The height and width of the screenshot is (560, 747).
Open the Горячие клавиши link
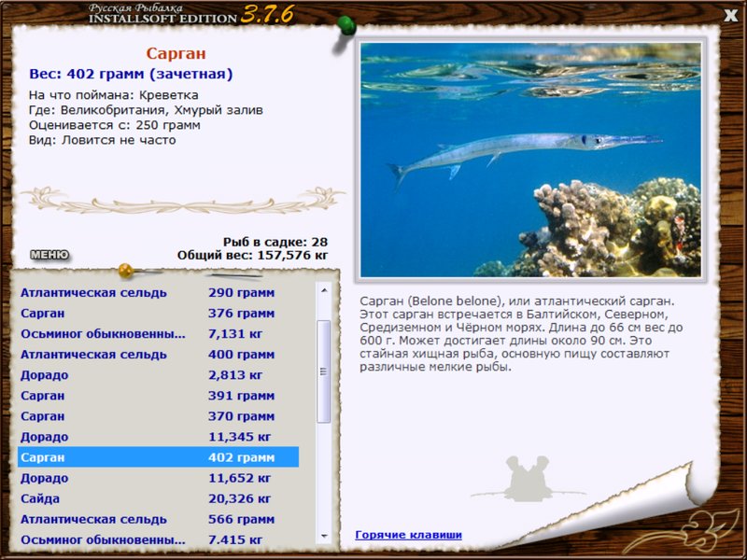(x=408, y=535)
